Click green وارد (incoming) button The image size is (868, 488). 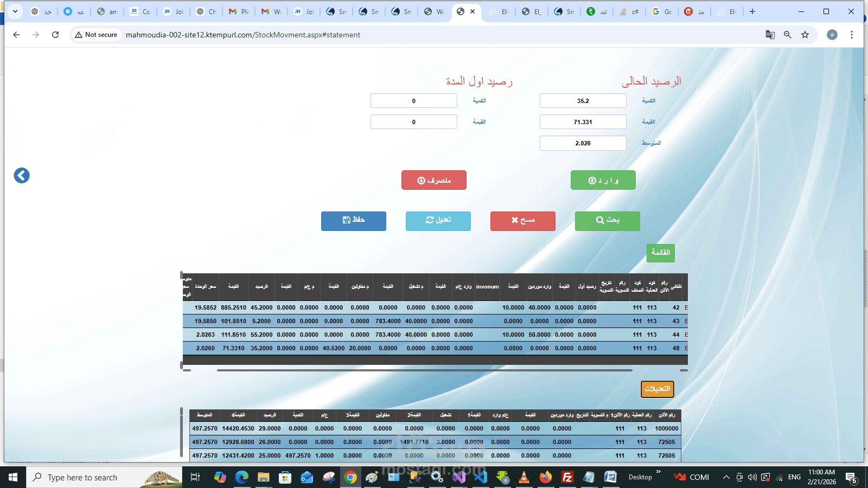pos(603,180)
